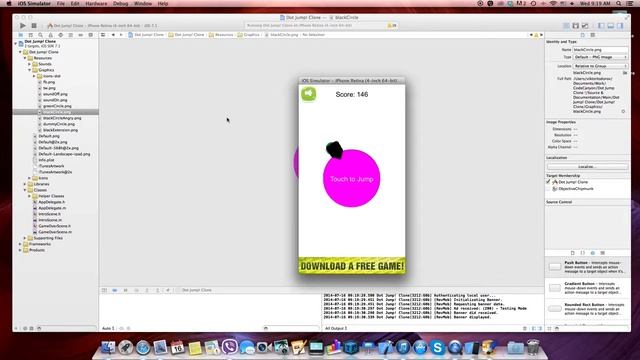This screenshot has width=640, height=360.
Task: Select the Standard editor icon
Action: [x=566, y=26]
